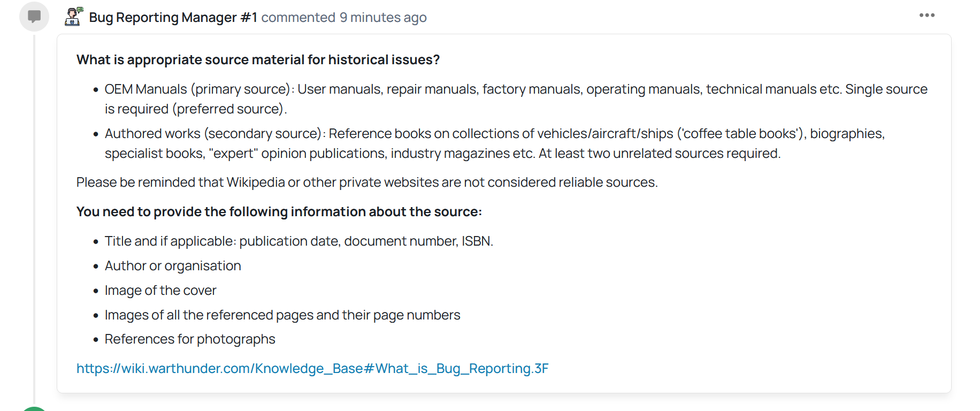980x411 pixels.
Task: Click the "OEM Manuals (primary source)" bullet text
Action: [x=200, y=89]
